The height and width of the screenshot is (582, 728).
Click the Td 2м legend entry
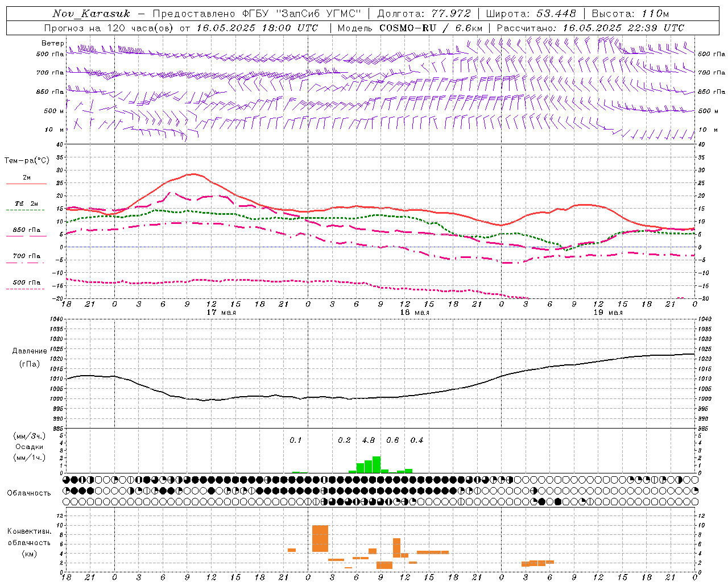(x=27, y=203)
